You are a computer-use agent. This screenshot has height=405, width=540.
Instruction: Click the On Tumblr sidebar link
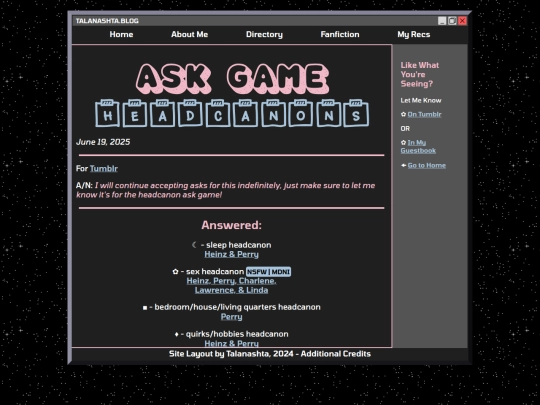(x=424, y=114)
